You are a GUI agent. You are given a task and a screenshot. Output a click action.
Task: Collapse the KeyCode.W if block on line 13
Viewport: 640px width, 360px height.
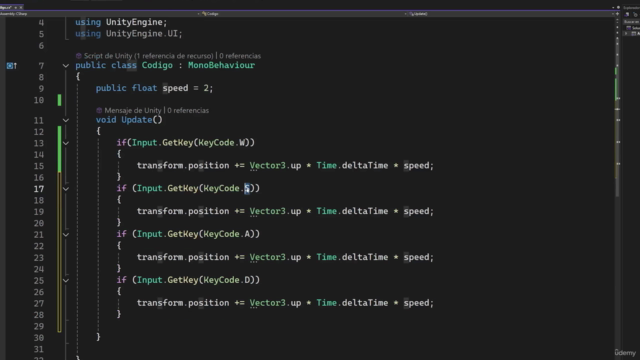[66, 143]
